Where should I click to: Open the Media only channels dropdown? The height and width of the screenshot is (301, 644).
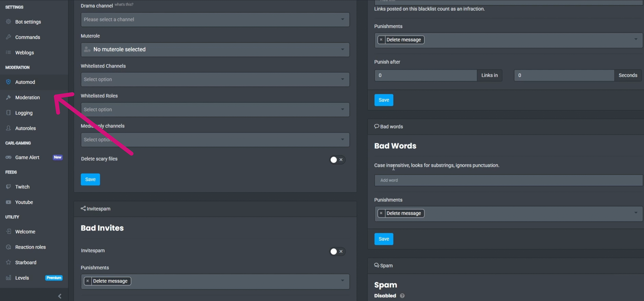tap(215, 140)
